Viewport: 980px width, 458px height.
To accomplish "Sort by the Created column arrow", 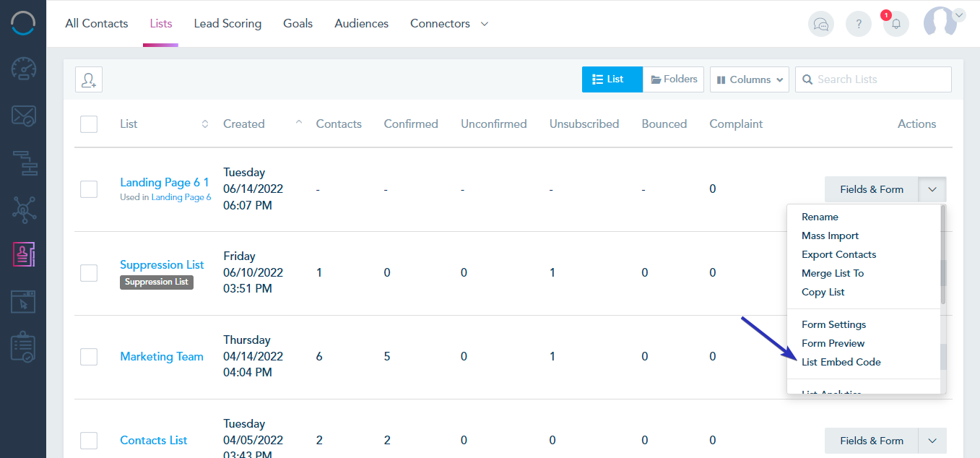I will click(299, 123).
